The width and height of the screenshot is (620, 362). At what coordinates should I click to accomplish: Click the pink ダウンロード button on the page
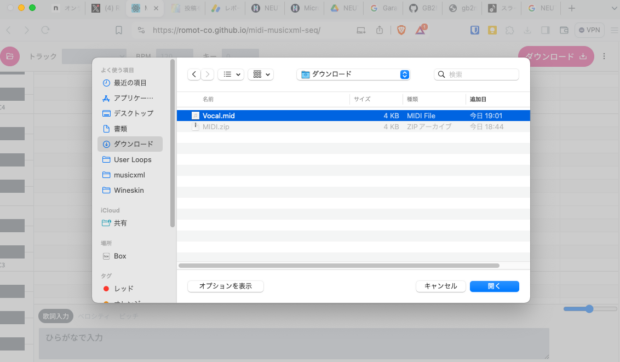pyautogui.click(x=556, y=57)
